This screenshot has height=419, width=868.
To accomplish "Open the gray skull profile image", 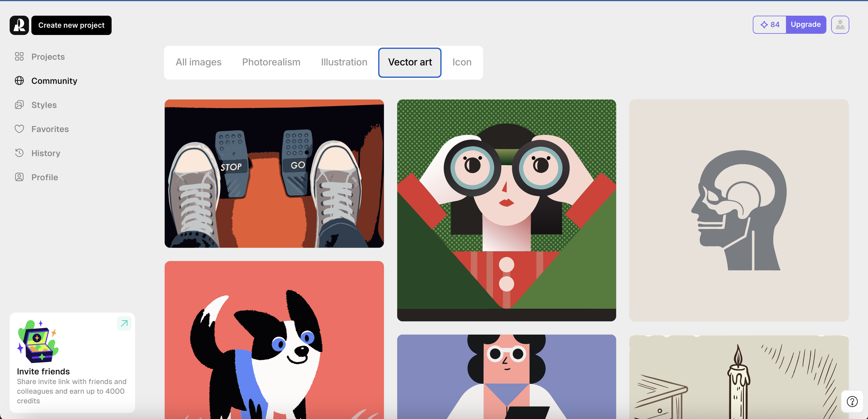I will tap(739, 210).
